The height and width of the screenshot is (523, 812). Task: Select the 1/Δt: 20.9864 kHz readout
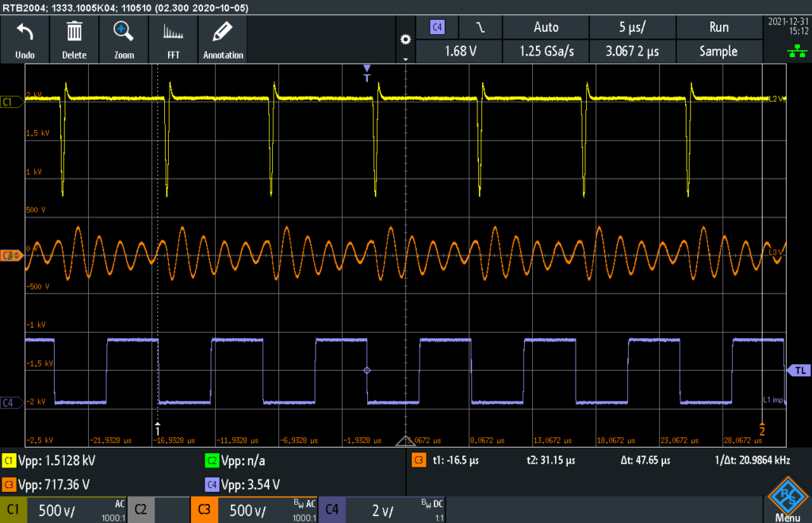[x=753, y=460]
